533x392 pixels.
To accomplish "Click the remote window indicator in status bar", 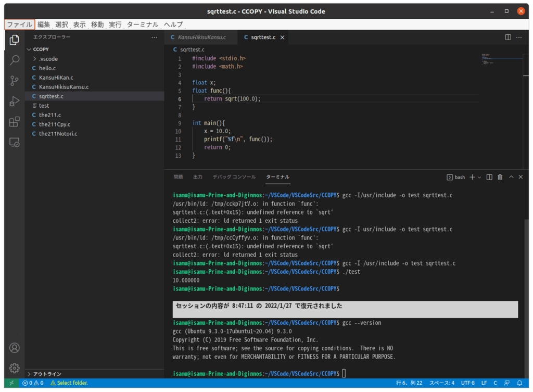I will pos(11,383).
